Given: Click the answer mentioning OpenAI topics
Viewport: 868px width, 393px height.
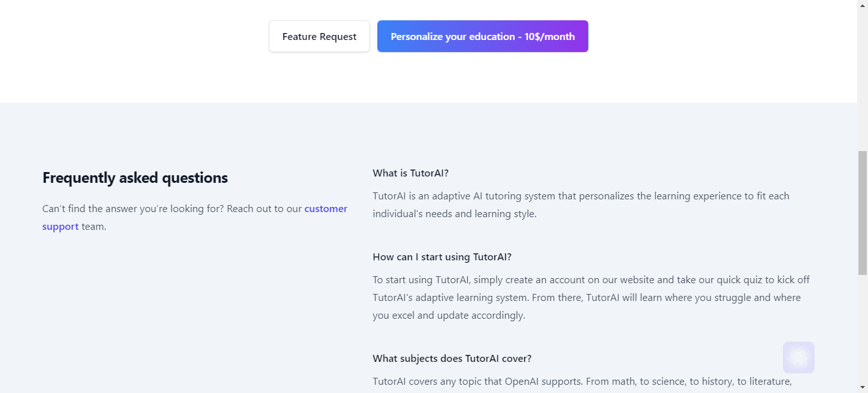Looking at the screenshot, I should 582,381.
